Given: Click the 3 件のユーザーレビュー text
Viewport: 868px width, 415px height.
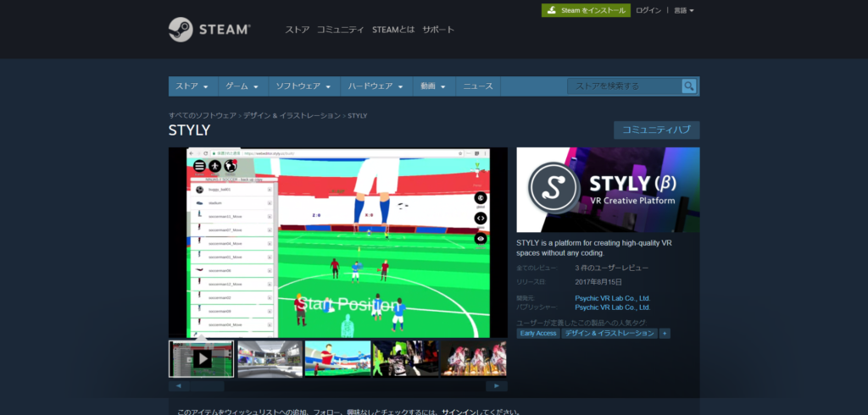Looking at the screenshot, I should coord(612,268).
